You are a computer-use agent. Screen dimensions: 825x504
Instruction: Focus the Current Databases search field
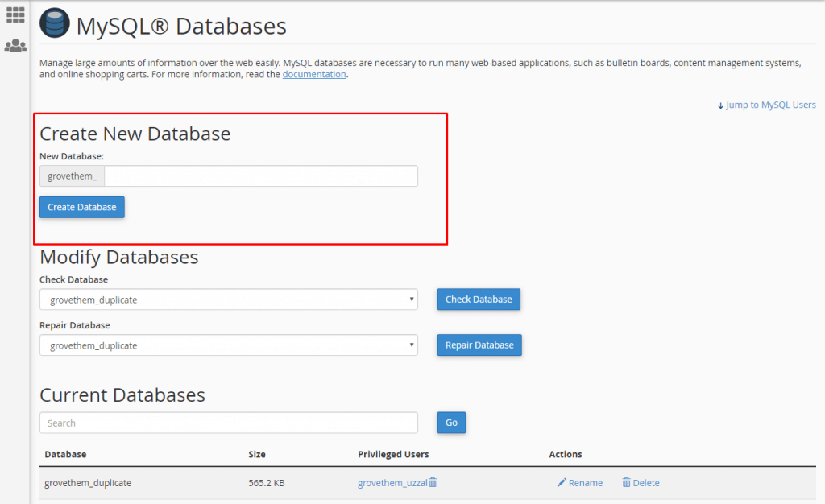(x=229, y=423)
